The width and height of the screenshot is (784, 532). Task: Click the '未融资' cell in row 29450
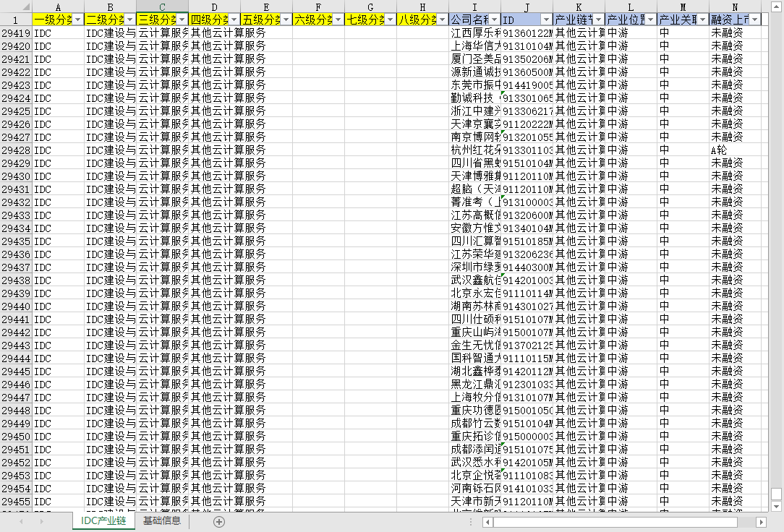click(735, 437)
